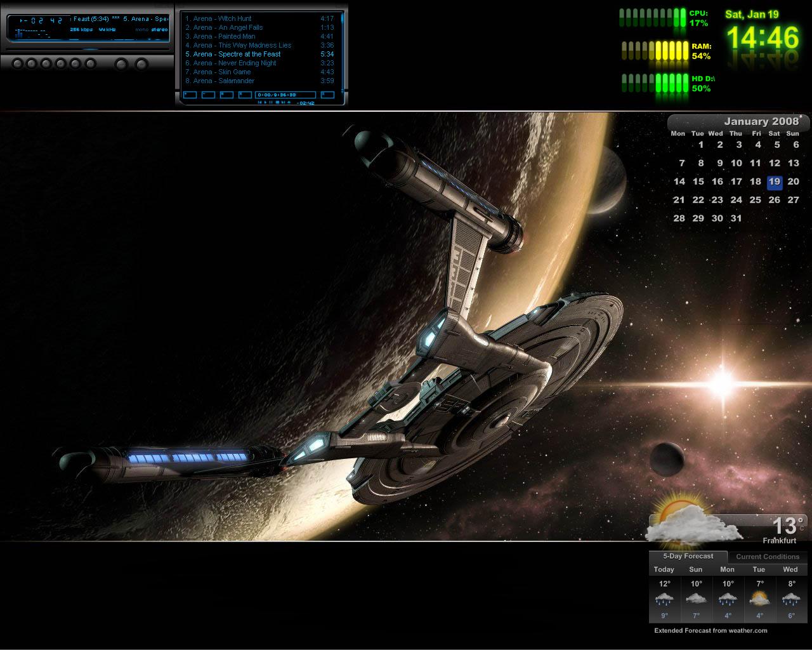The width and height of the screenshot is (812, 650).
Task: Select track 6 Arena - Never Ending Night
Action: pos(259,63)
